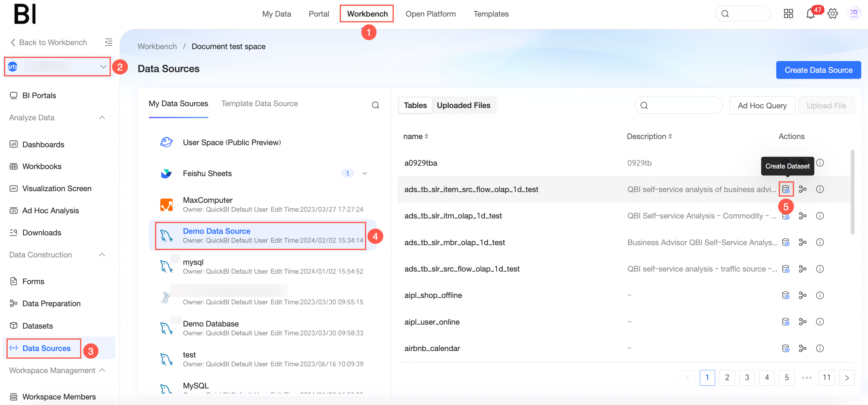Create dataset for ads_tb_slr_src_flow_olap_1d_test
The image size is (868, 405).
(785, 269)
